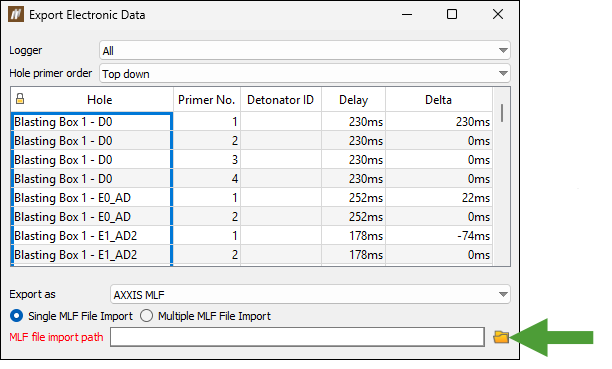Click Detonator ID cell of first D0 row
The width and height of the screenshot is (612, 369).
(x=281, y=121)
